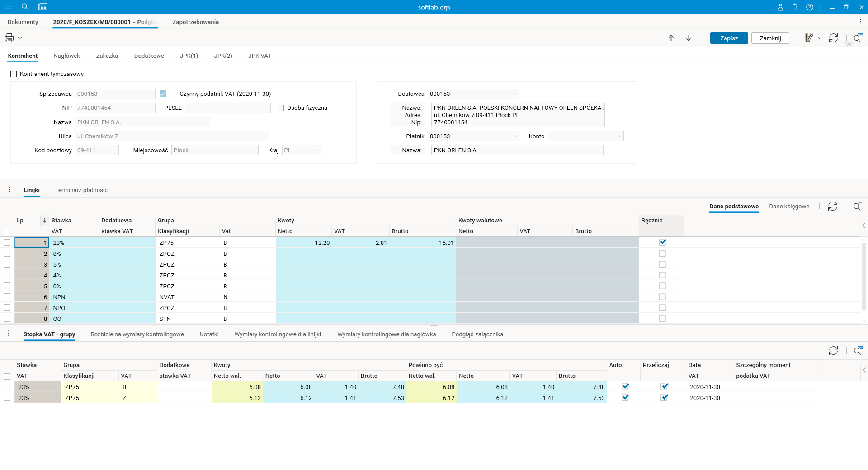This screenshot has height=470, width=868.
Task: Open the news panel icon in title bar
Action: tap(43, 7)
